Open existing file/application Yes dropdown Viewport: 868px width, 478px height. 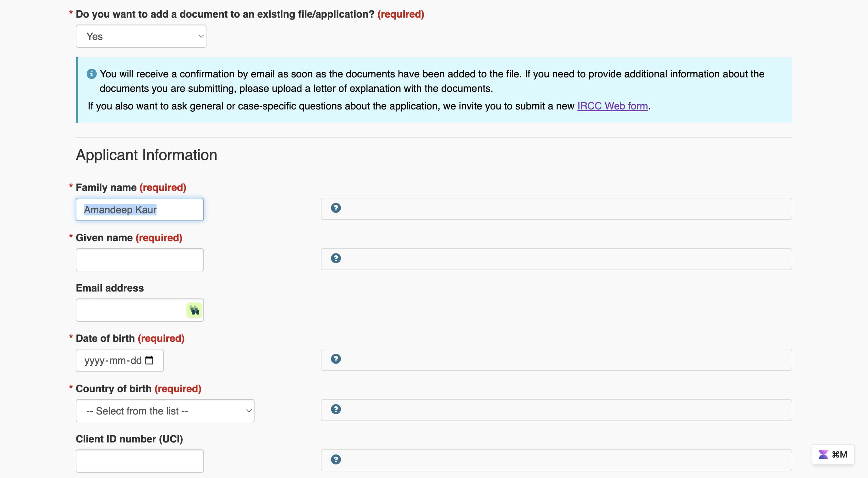tap(141, 36)
